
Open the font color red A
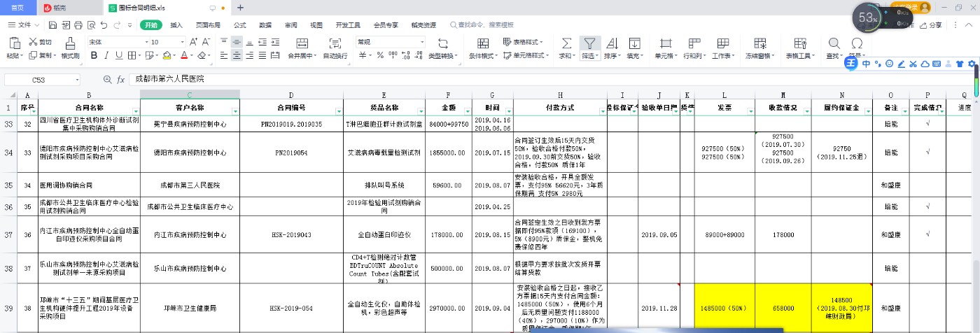pos(183,55)
